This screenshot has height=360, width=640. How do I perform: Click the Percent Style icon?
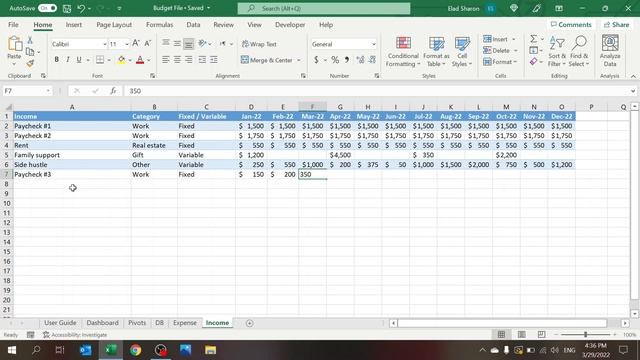335,60
